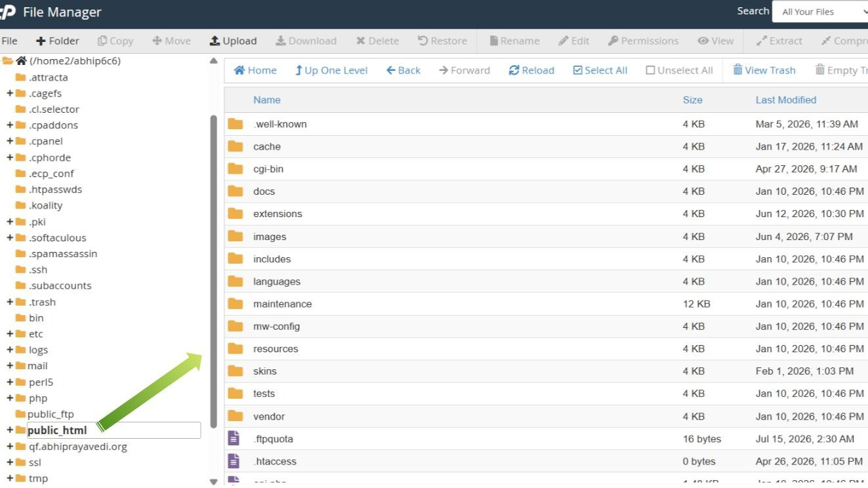Viewport: 868px width, 488px height.
Task: Click Unselect All checkbox
Action: [679, 70]
